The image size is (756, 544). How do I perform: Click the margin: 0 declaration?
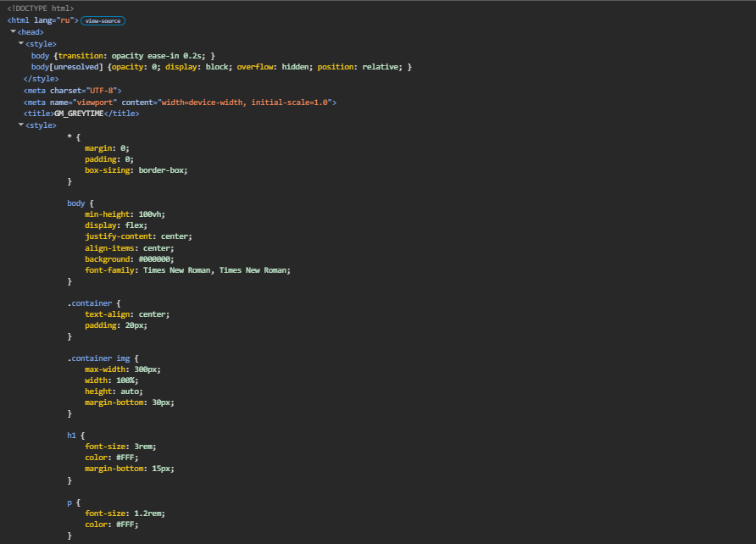pos(107,148)
